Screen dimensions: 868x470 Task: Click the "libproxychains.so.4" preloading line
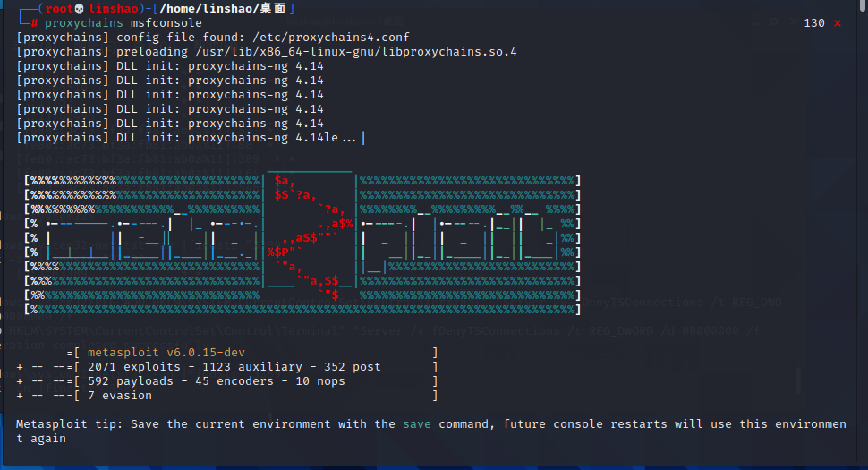click(267, 52)
